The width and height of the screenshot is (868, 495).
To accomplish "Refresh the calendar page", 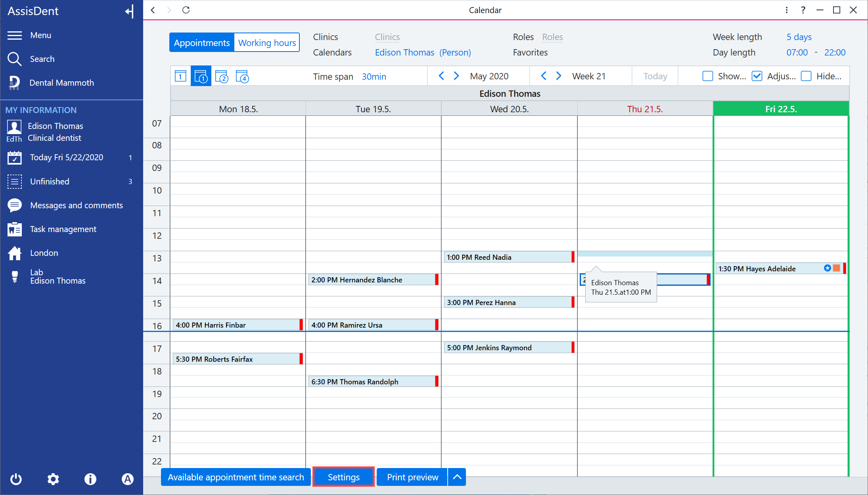I will (x=186, y=10).
